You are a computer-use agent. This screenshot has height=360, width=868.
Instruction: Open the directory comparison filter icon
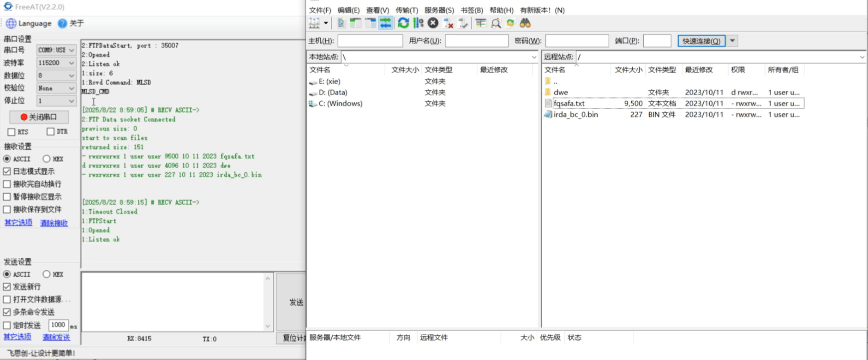[x=480, y=23]
